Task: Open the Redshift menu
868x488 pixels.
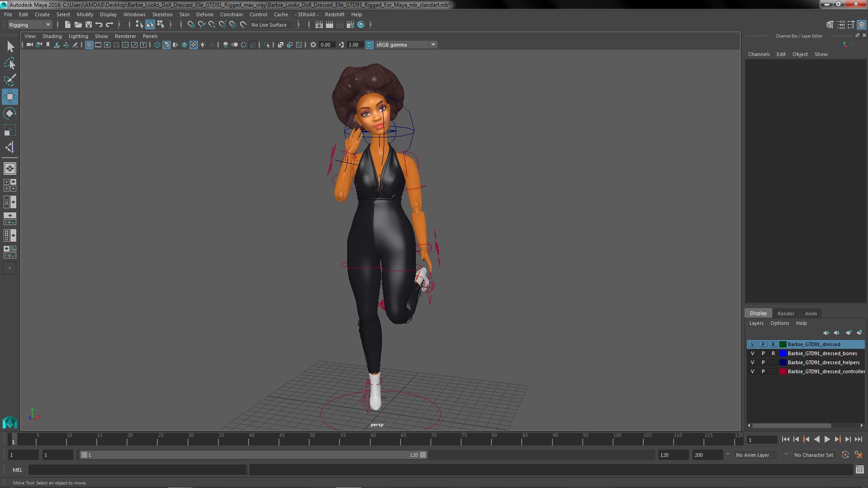Action: [335, 14]
